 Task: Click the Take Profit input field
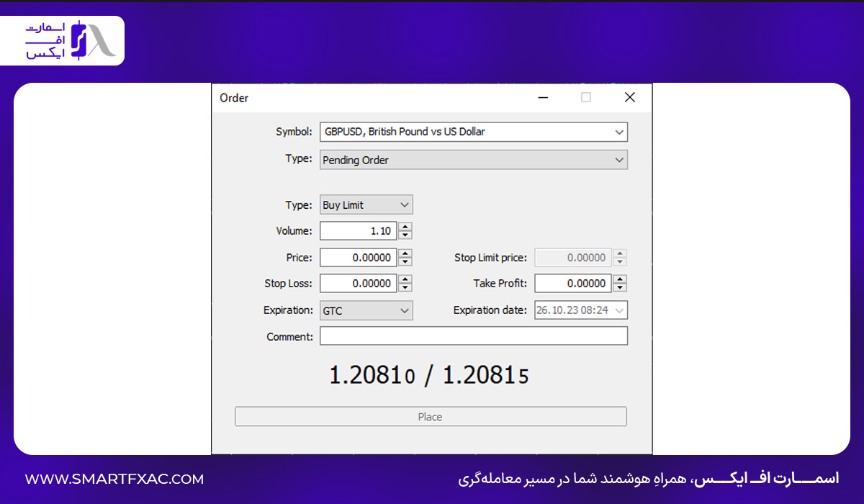(573, 284)
